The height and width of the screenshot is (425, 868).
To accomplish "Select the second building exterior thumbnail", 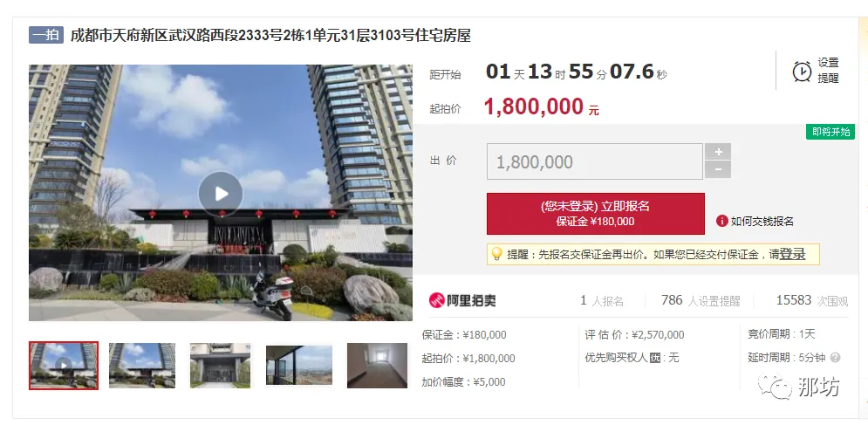I will pyautogui.click(x=142, y=365).
